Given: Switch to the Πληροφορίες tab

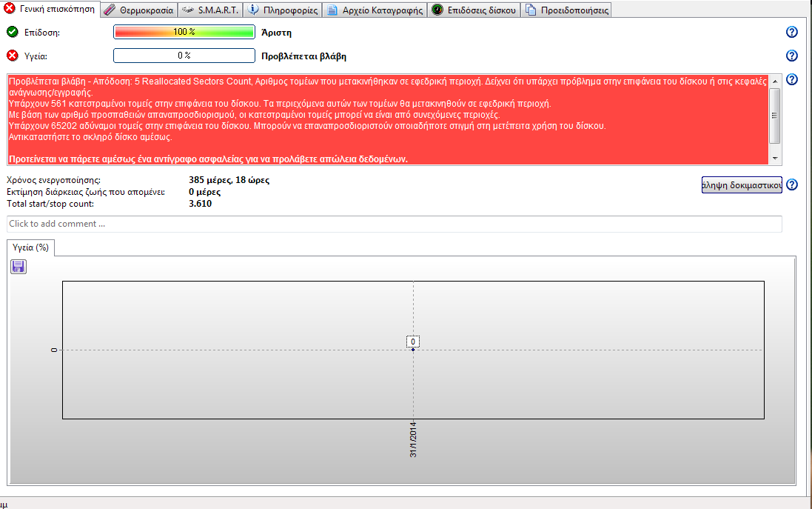Looking at the screenshot, I should pos(283,10).
